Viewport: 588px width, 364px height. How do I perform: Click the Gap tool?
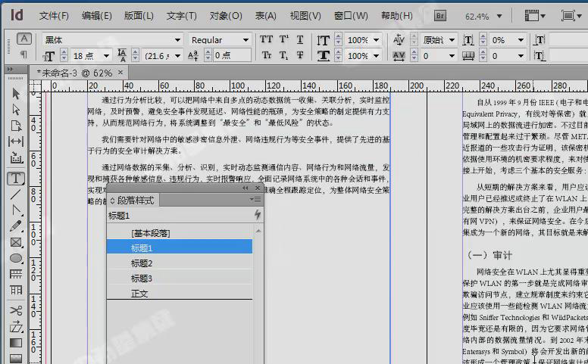tap(16, 142)
